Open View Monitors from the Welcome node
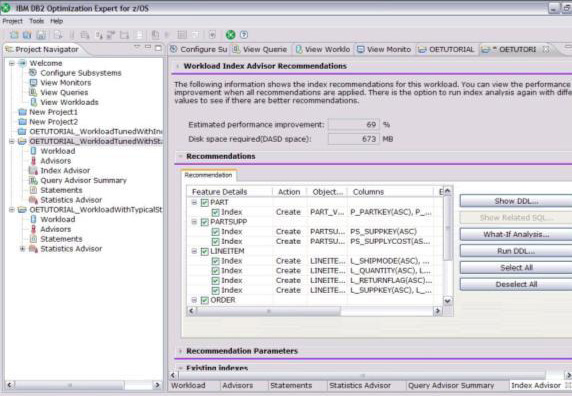The image size is (572, 396). pos(66,82)
